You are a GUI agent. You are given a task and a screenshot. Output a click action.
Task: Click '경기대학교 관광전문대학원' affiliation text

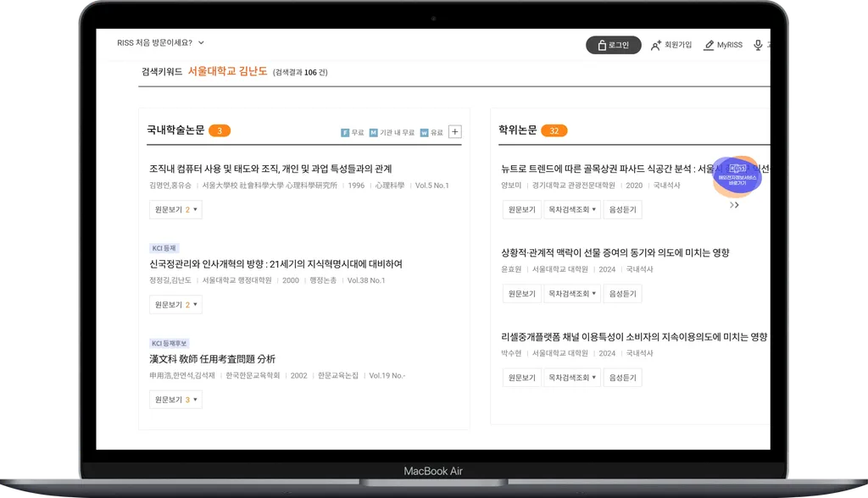pyautogui.click(x=574, y=185)
